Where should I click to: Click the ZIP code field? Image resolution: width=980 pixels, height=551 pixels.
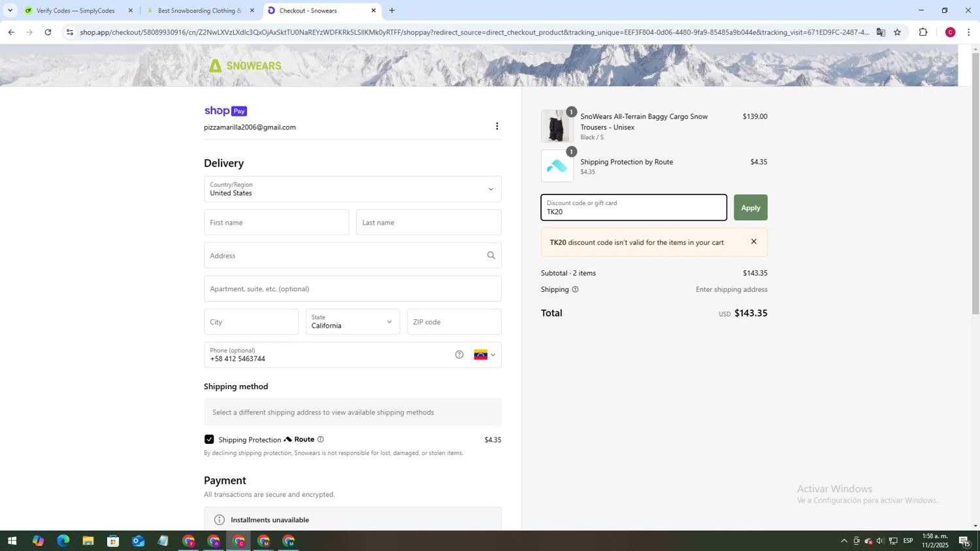[x=454, y=322]
